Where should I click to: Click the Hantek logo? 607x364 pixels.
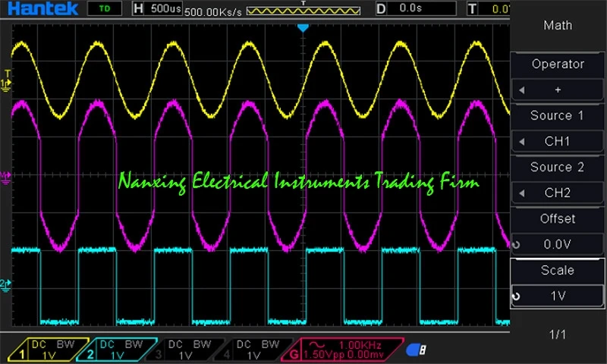coord(42,8)
